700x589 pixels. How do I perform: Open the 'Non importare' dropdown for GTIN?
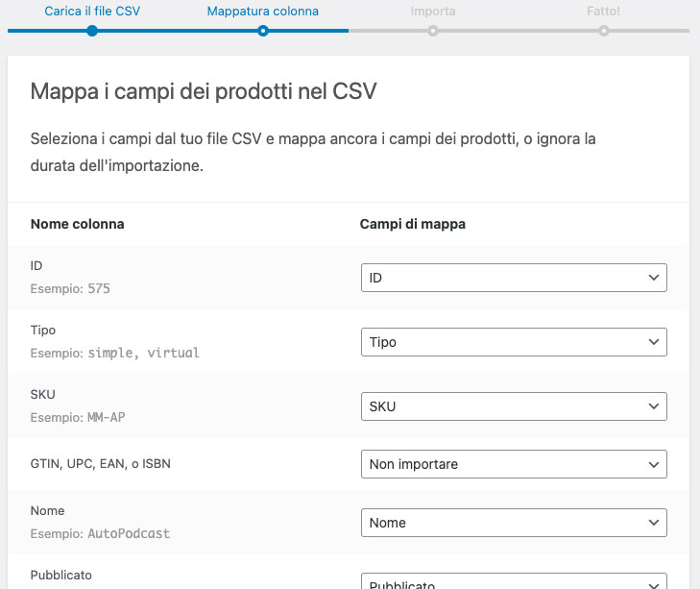click(513, 464)
